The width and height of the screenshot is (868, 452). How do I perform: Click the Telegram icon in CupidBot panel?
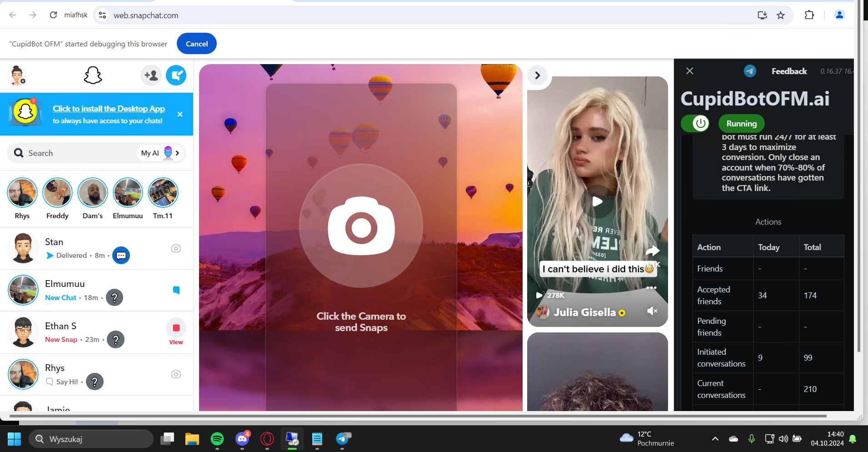click(x=750, y=71)
